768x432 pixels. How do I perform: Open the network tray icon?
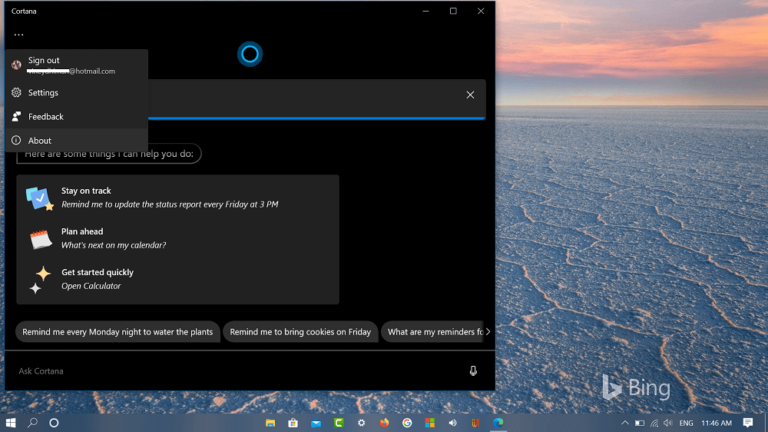pyautogui.click(x=654, y=423)
